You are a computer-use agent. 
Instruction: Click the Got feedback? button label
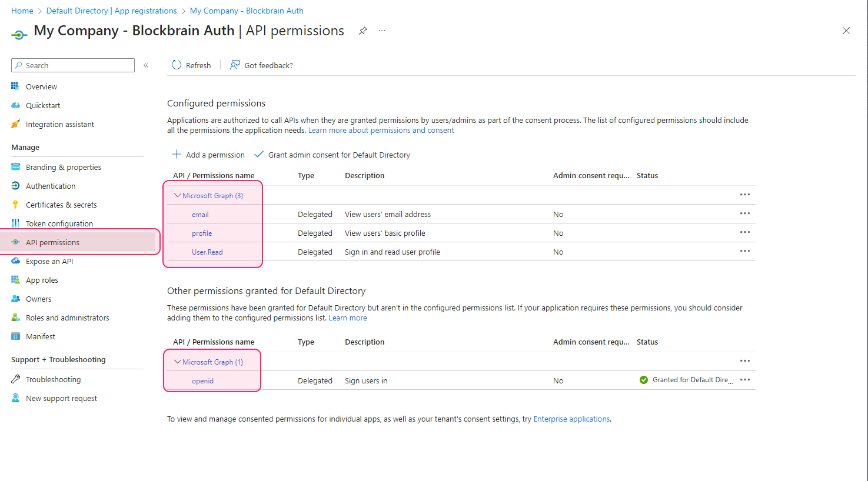click(269, 66)
